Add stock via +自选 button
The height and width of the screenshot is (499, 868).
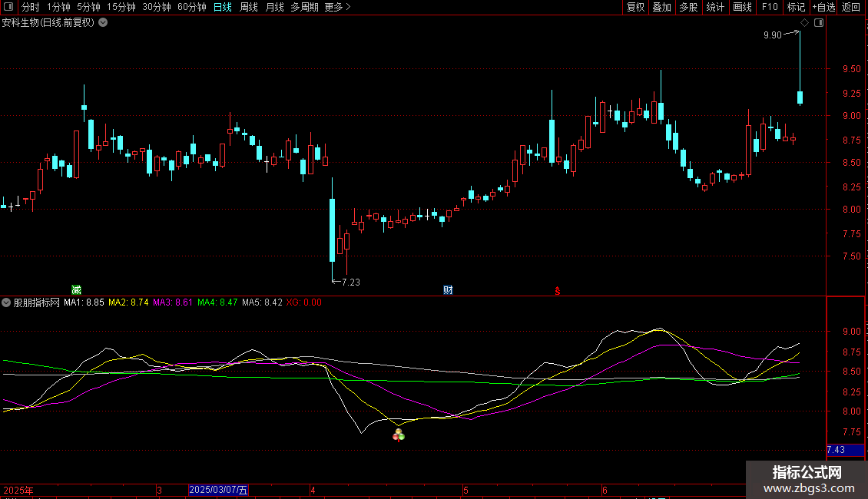823,7
